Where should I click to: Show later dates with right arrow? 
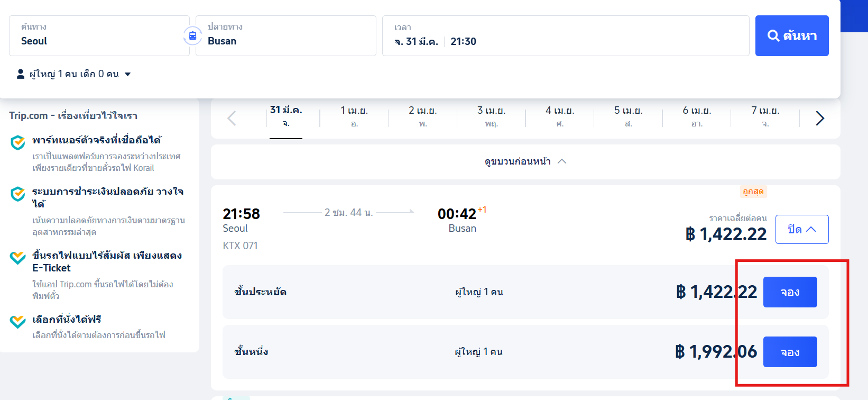(819, 118)
